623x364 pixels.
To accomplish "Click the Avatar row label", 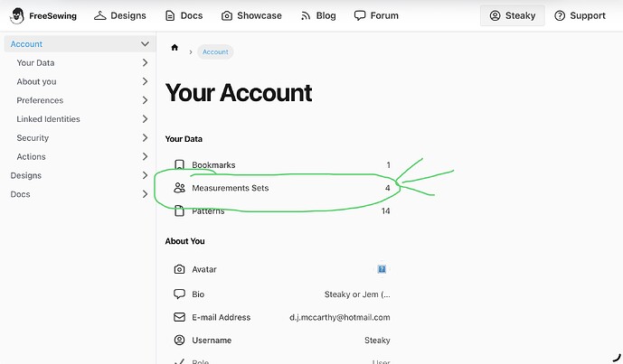I will point(204,269).
